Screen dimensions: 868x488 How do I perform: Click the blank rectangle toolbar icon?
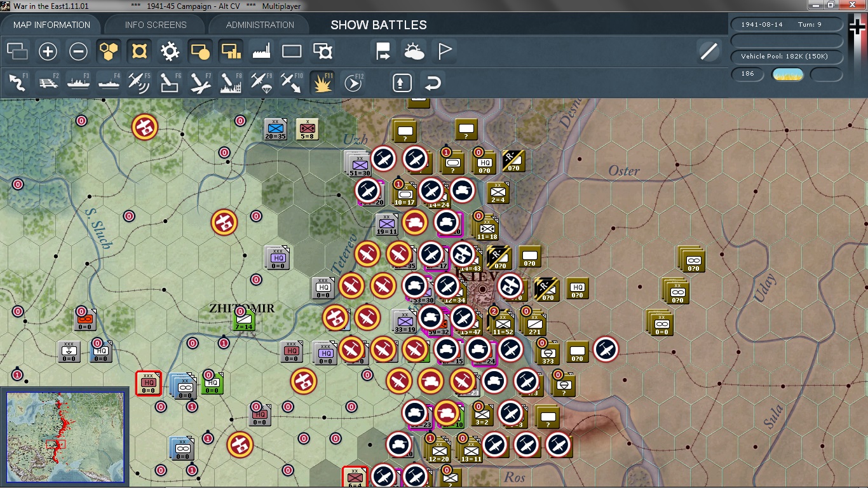click(292, 51)
